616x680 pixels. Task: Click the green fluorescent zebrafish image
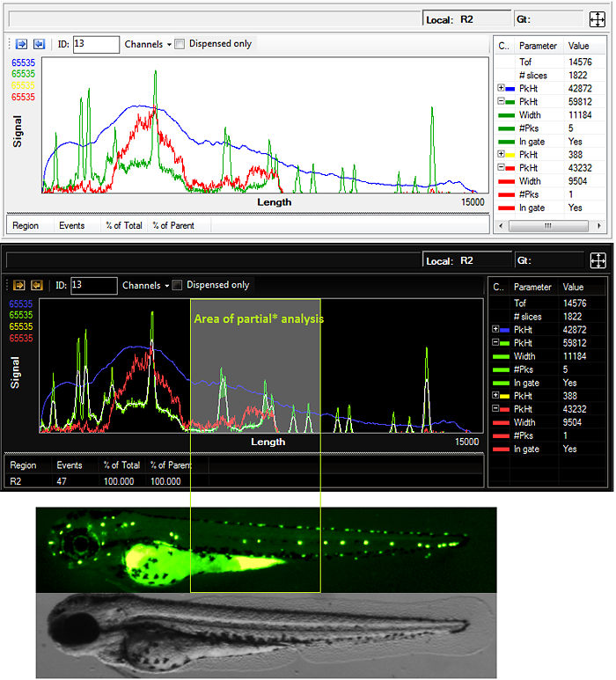click(x=253, y=550)
